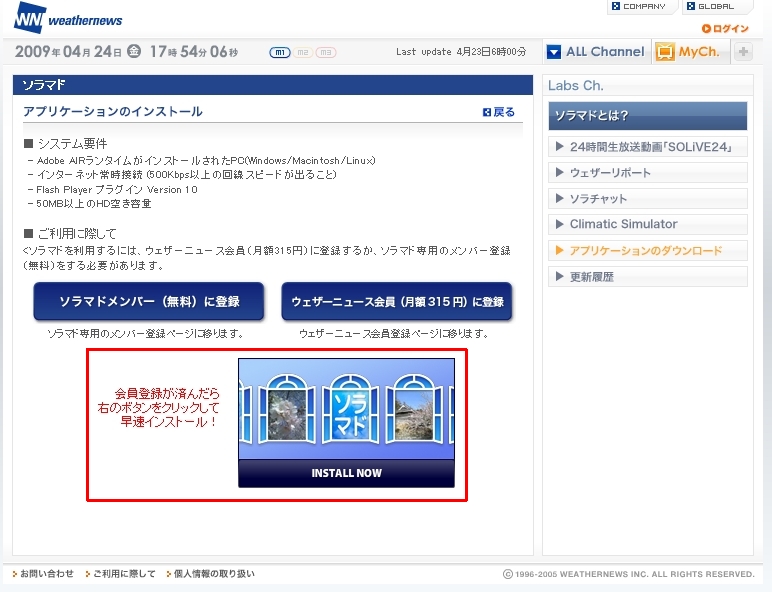Click the INSTALL NOW button
Screen dimensions: 772x592
[x=346, y=473]
